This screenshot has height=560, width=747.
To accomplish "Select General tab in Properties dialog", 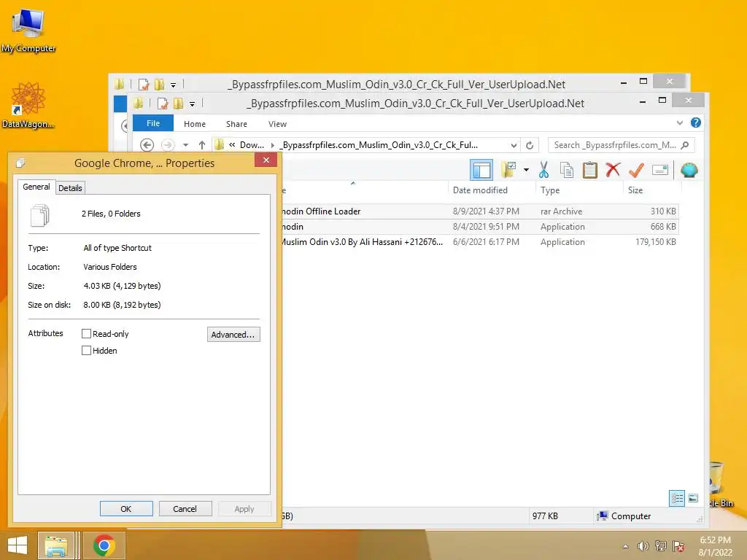I will (x=36, y=187).
